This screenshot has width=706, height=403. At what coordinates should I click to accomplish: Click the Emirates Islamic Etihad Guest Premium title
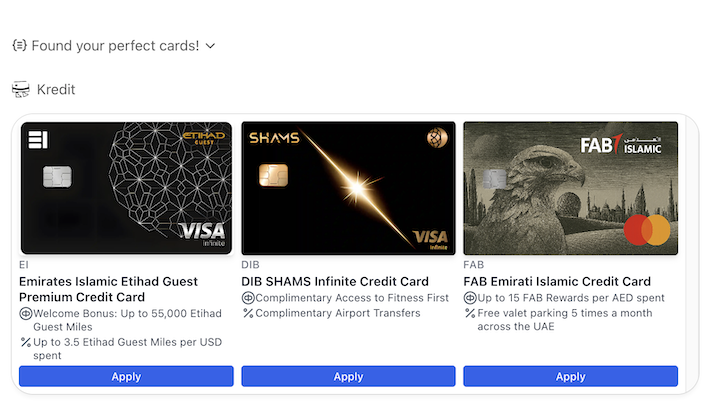108,289
